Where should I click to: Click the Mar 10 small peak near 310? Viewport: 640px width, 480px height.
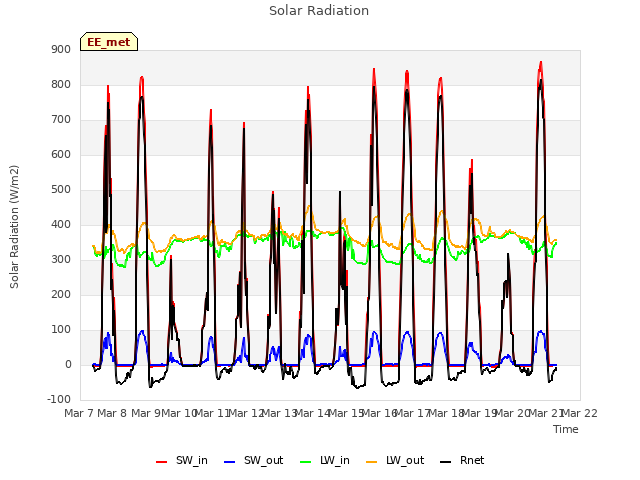(171, 257)
